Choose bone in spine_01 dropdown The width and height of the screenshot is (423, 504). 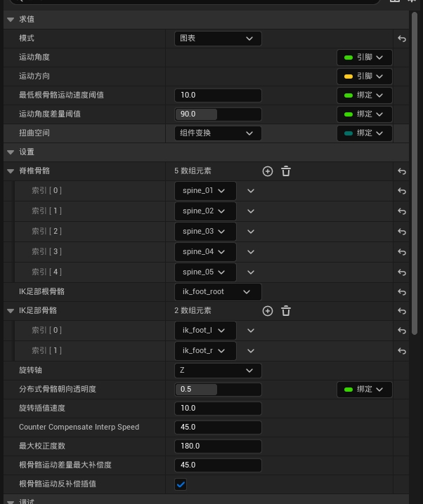coord(205,191)
